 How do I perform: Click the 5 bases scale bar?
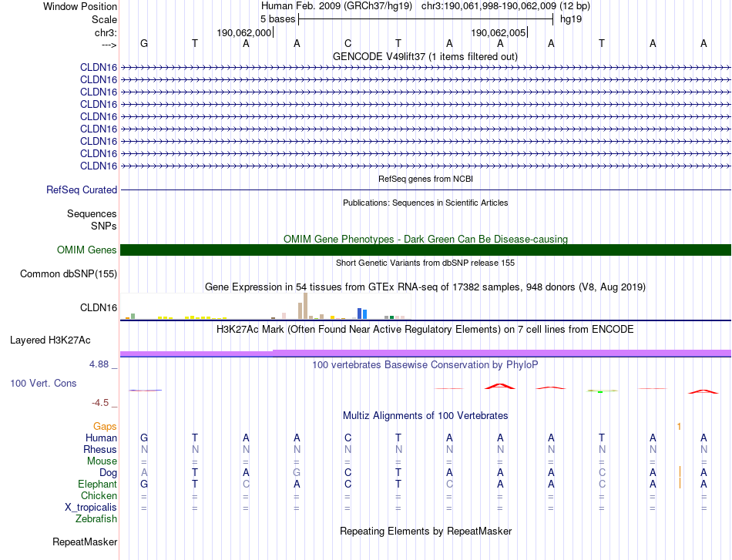coord(426,19)
